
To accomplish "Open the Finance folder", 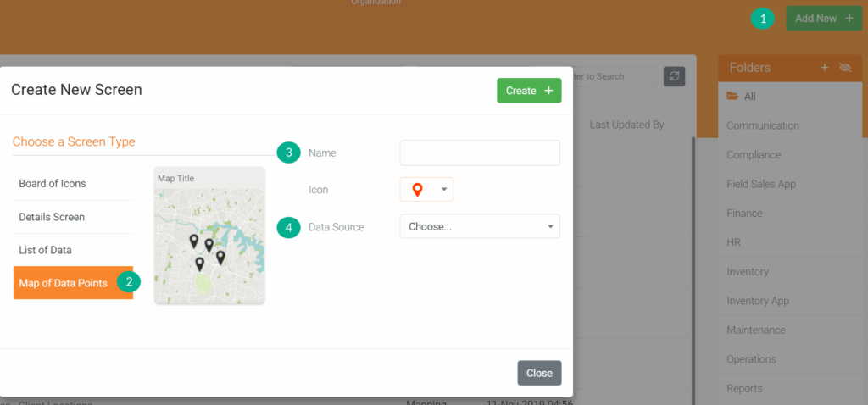I will (790, 213).
